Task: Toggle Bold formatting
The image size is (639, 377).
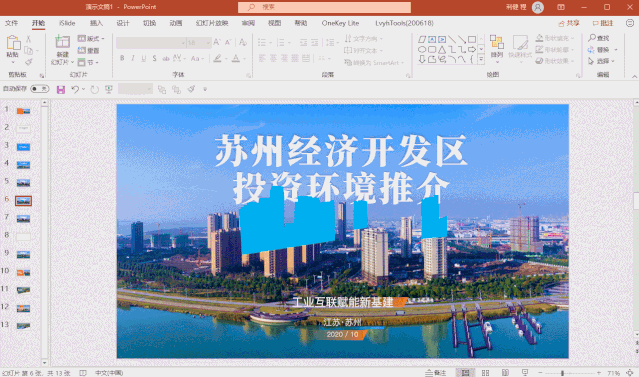Action: pyautogui.click(x=122, y=58)
